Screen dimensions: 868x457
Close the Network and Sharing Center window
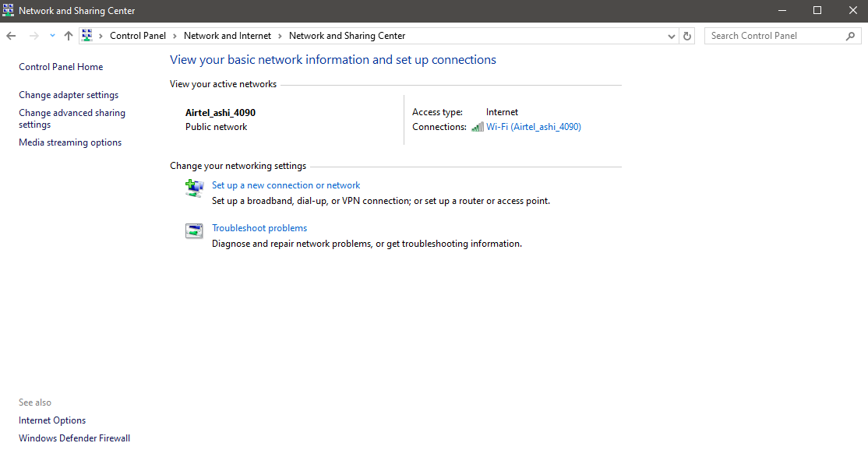click(852, 11)
